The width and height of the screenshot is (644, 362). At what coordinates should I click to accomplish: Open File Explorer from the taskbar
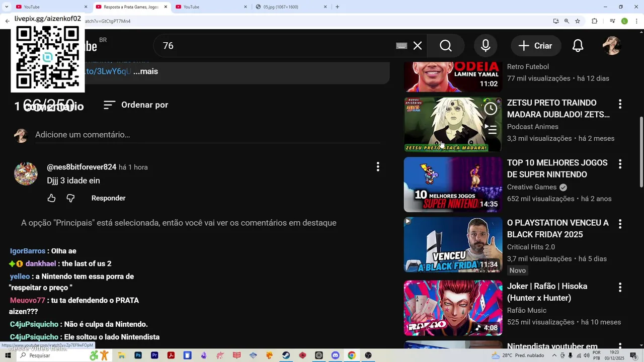(x=121, y=355)
